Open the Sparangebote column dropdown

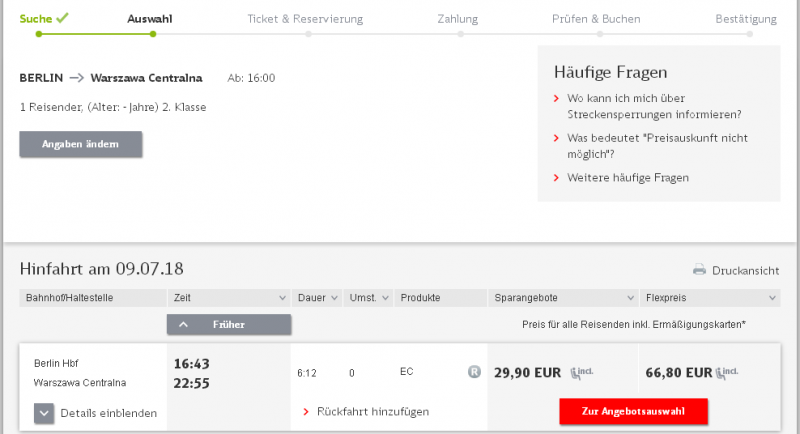[x=631, y=298]
